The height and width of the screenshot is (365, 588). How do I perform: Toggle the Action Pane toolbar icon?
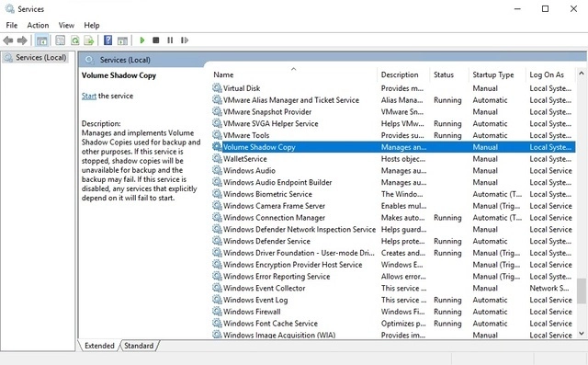[122, 40]
